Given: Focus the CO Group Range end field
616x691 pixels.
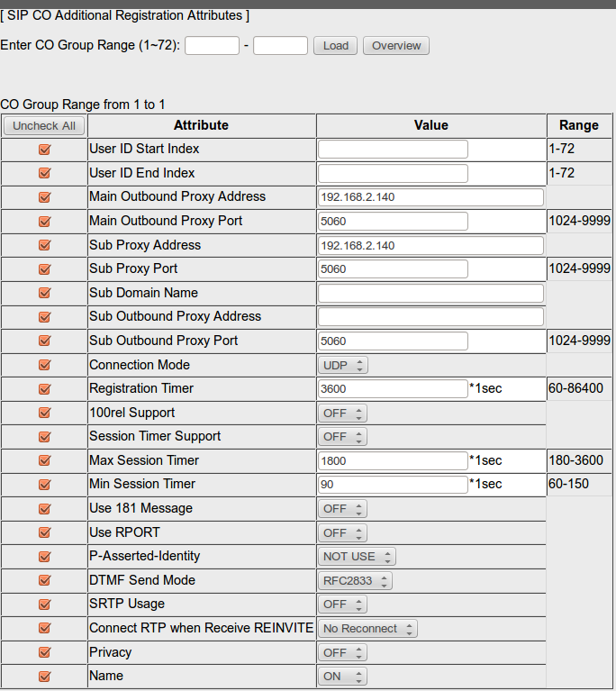Looking at the screenshot, I should coord(280,46).
